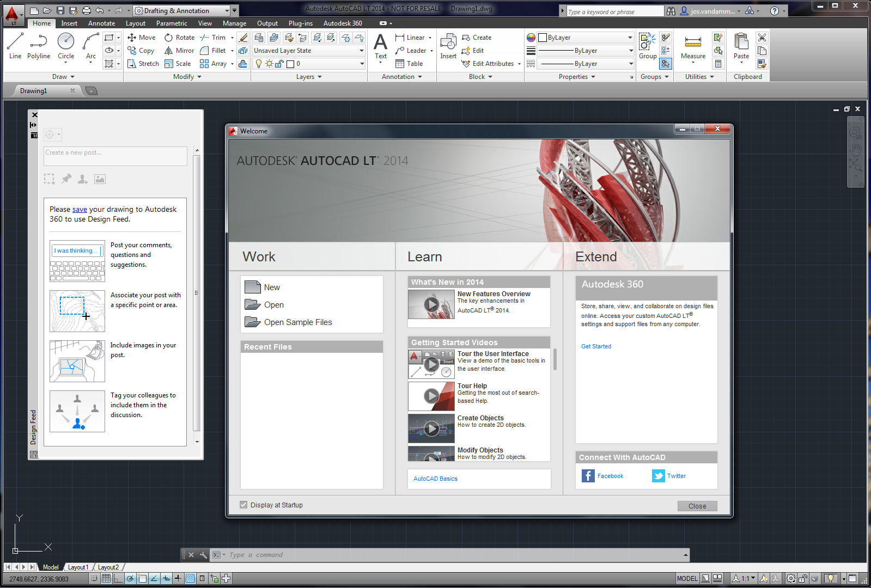Toggle Grid display in status bar

(x=106, y=578)
